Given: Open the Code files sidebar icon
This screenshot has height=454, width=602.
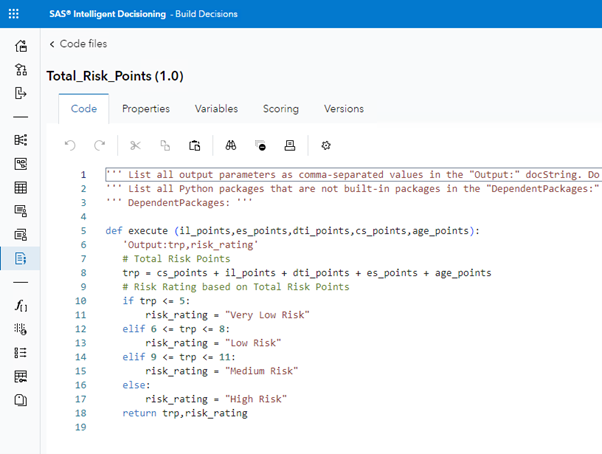Looking at the screenshot, I should click(21, 258).
